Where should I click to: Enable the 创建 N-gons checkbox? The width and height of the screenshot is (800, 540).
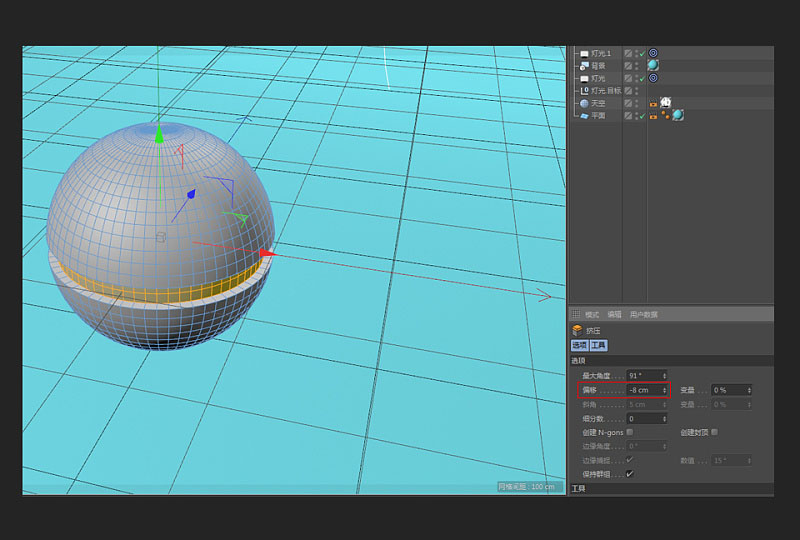[x=629, y=432]
